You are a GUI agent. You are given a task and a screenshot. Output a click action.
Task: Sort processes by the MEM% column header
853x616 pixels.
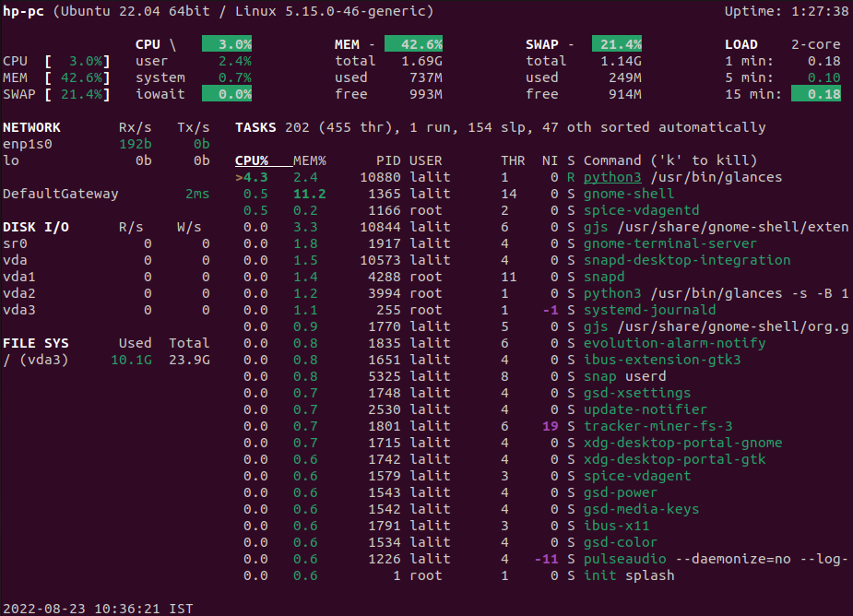point(308,160)
